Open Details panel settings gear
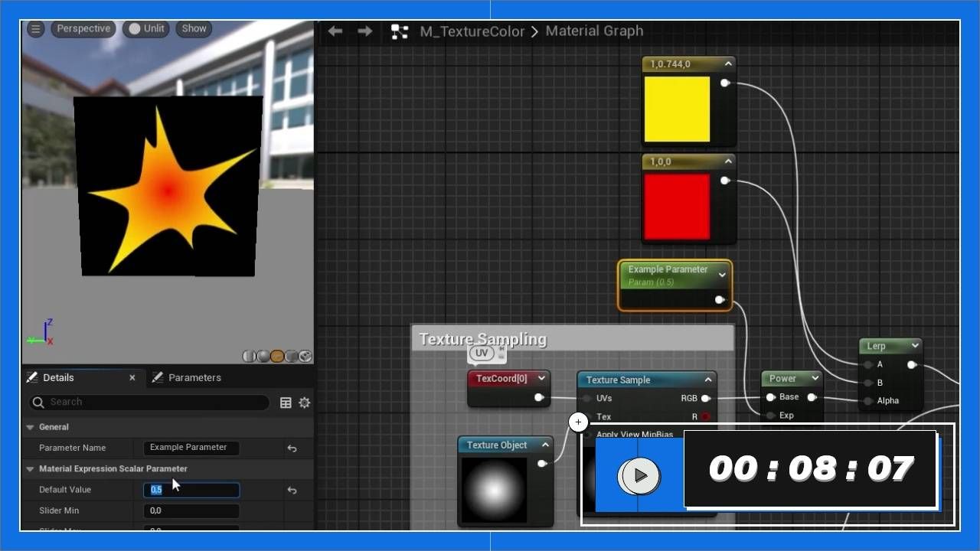The height and width of the screenshot is (551, 980). pyautogui.click(x=304, y=403)
